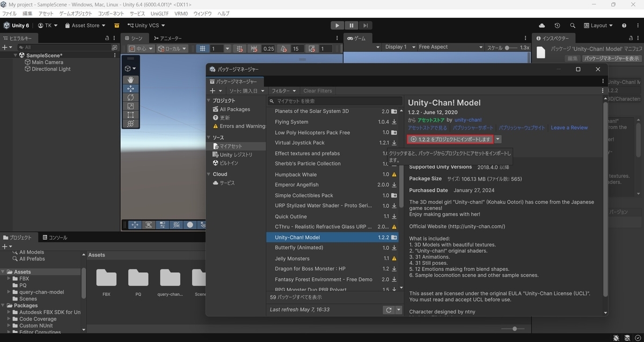
Task: Click the アセットストアで見る link
Action: tap(427, 128)
